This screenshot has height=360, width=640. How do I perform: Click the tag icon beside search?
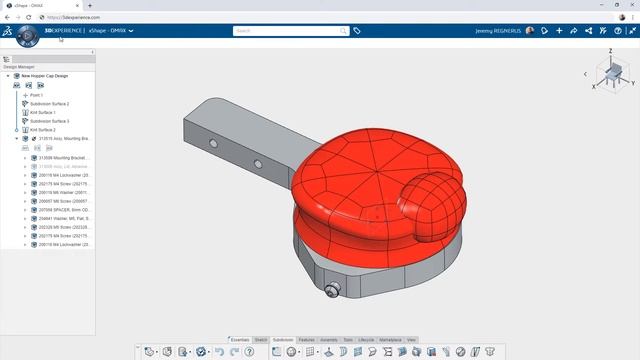click(357, 31)
